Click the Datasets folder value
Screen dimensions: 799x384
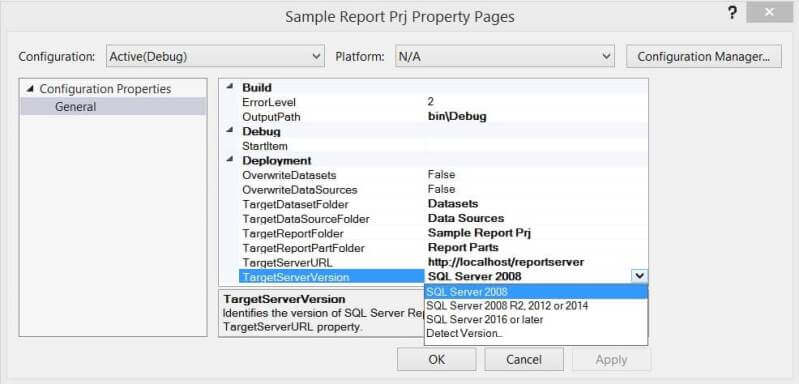[x=452, y=204]
